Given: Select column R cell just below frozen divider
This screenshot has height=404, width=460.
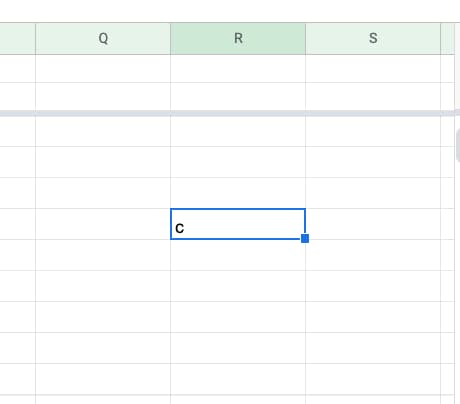Looking at the screenshot, I should (x=238, y=131).
